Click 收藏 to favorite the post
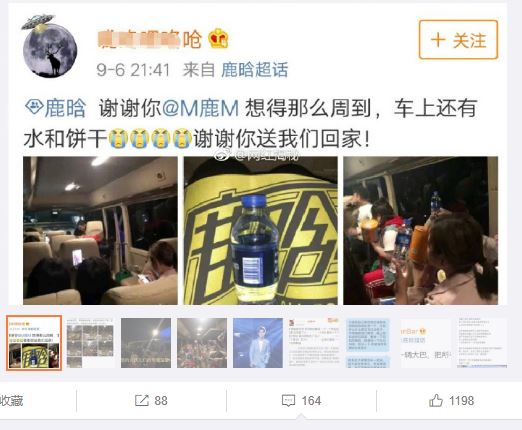522x430 pixels. click(x=12, y=400)
